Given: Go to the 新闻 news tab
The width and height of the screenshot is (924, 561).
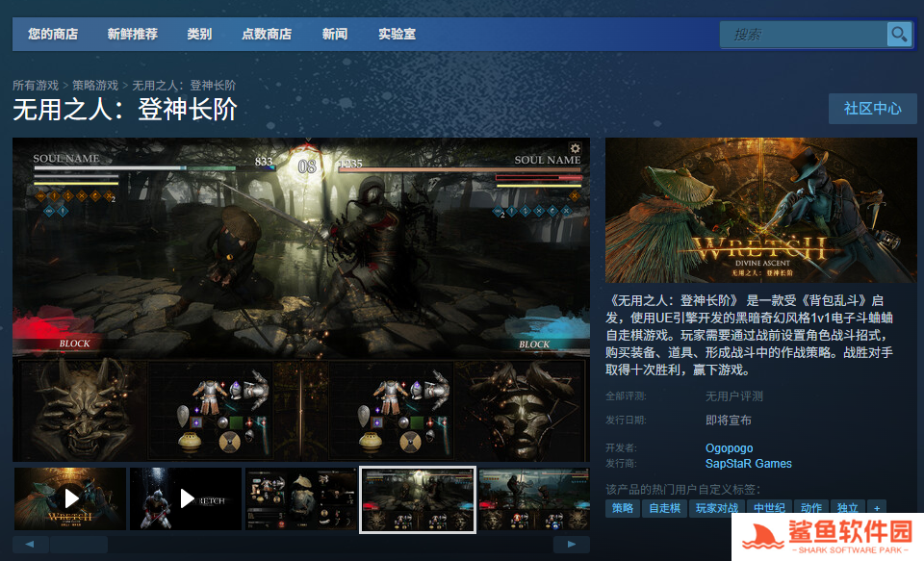Looking at the screenshot, I should click(335, 34).
